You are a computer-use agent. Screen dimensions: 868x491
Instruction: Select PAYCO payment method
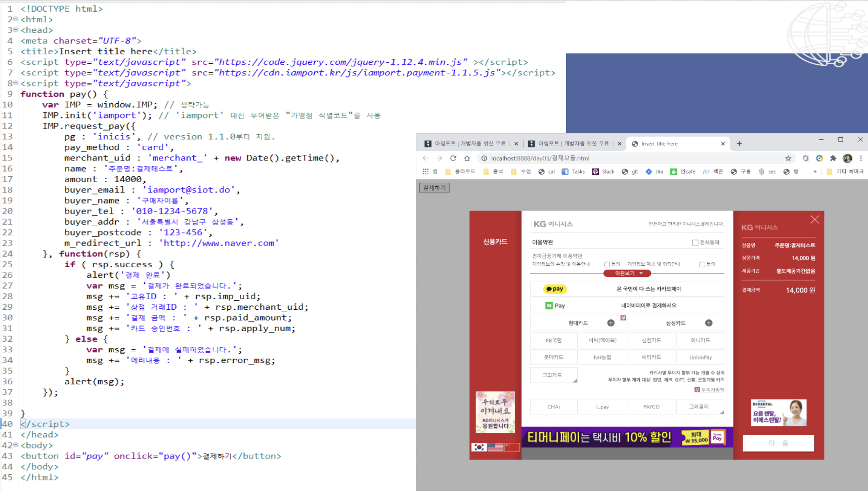pyautogui.click(x=652, y=407)
